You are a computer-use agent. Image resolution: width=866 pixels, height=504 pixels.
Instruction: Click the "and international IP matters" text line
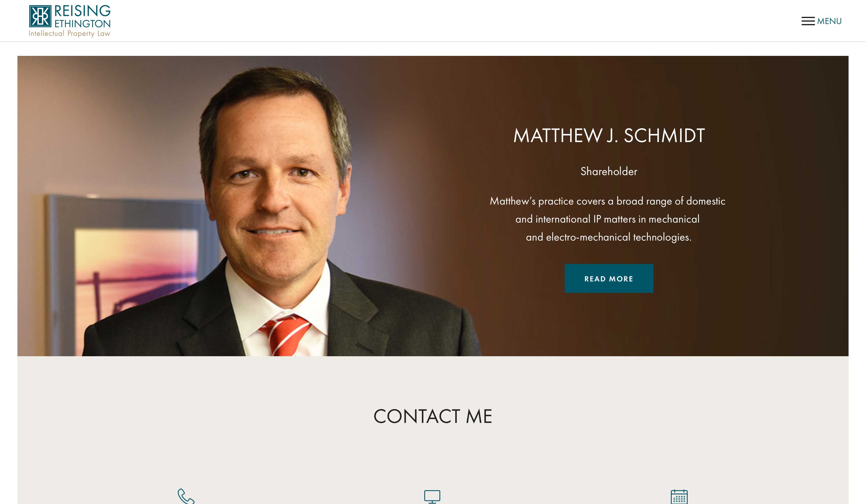(x=607, y=219)
